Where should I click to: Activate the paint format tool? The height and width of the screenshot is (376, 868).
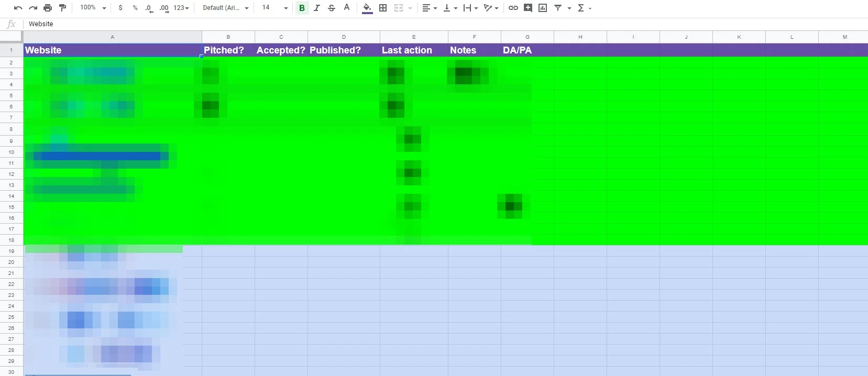point(62,8)
